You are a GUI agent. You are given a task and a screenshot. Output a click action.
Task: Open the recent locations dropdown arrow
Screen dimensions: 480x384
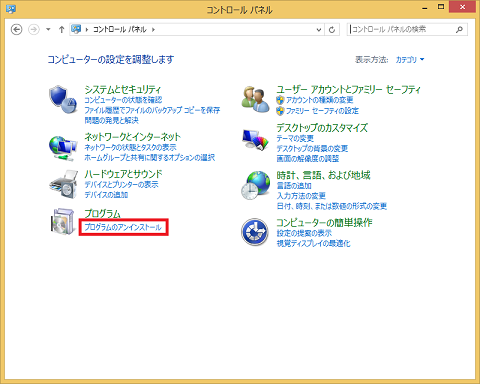48,29
